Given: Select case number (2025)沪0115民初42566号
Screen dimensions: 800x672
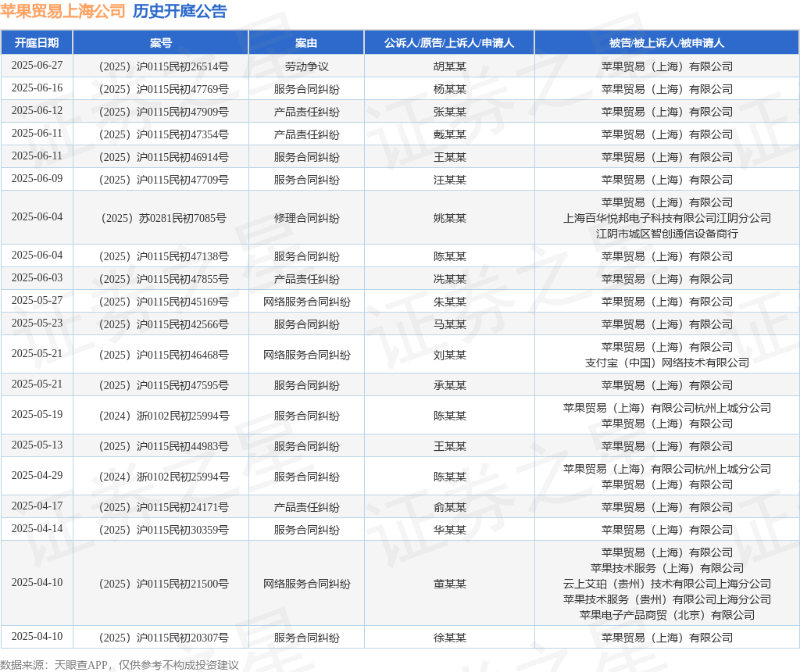Looking at the screenshot, I should tap(164, 324).
